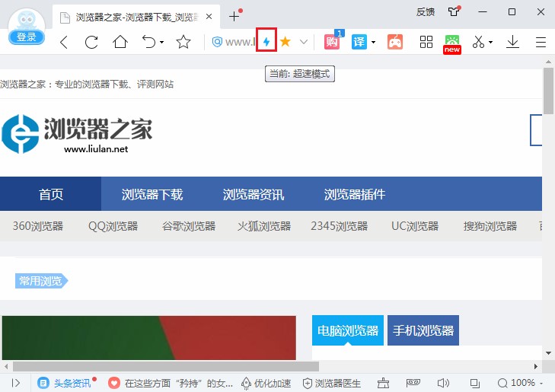Open the 浏览器下载 navigation item
This screenshot has width=555, height=392.
tap(152, 194)
